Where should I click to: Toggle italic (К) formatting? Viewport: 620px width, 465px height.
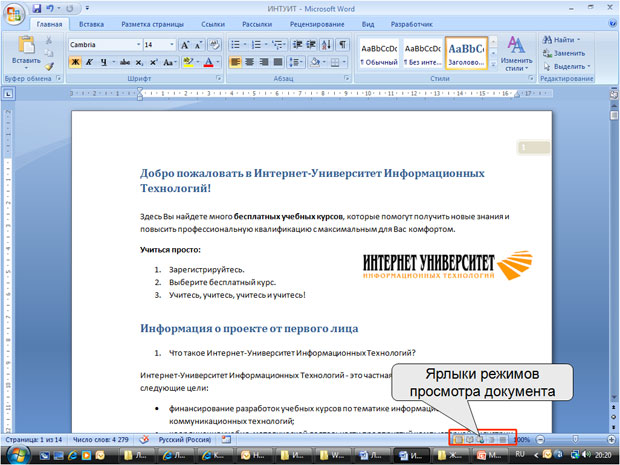(89, 62)
